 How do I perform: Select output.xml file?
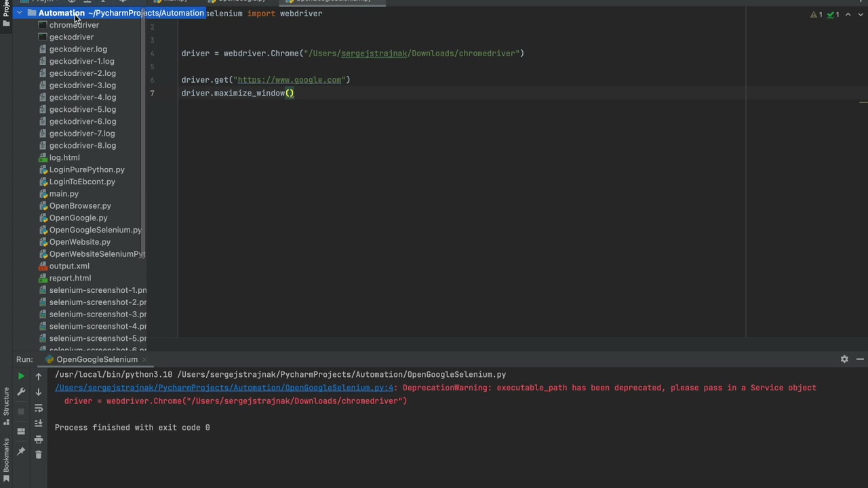point(69,266)
